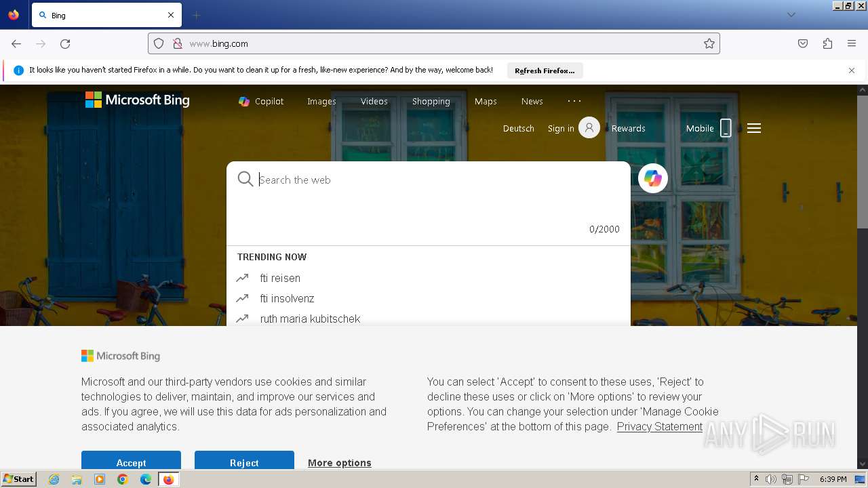Open the Windows Start menu
This screenshot has height=488, width=868.
(18, 479)
